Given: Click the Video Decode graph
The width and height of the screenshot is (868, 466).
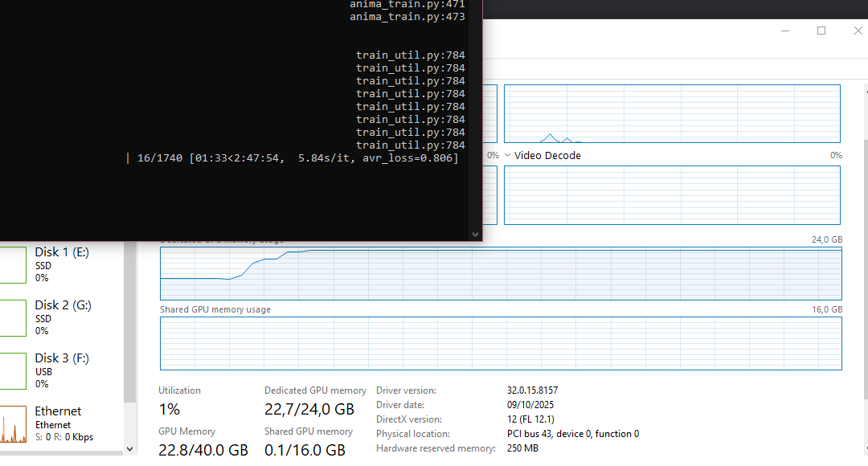Looking at the screenshot, I should [672, 195].
